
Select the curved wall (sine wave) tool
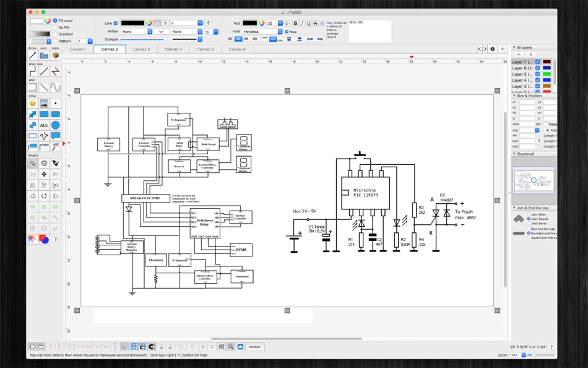56,87
